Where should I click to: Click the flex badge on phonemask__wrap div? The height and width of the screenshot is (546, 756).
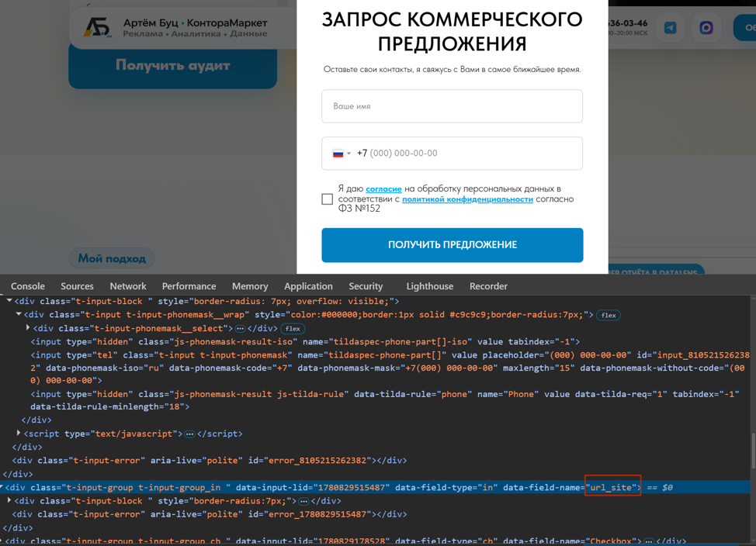click(609, 315)
